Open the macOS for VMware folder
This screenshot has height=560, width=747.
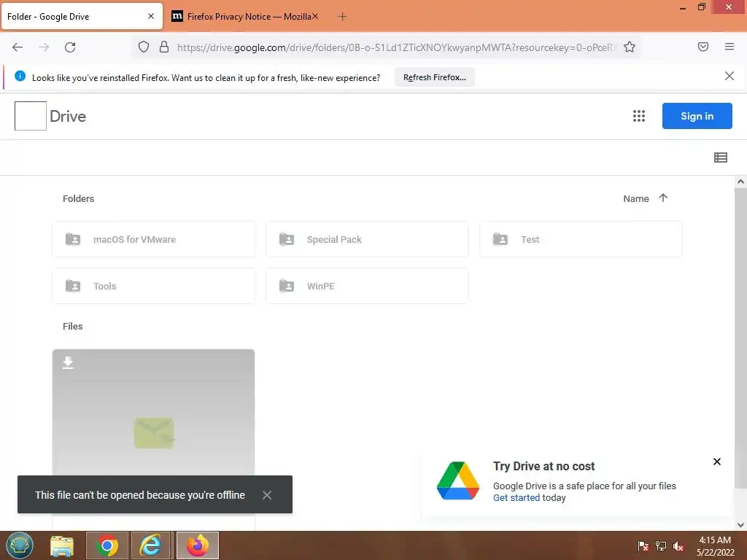click(153, 239)
